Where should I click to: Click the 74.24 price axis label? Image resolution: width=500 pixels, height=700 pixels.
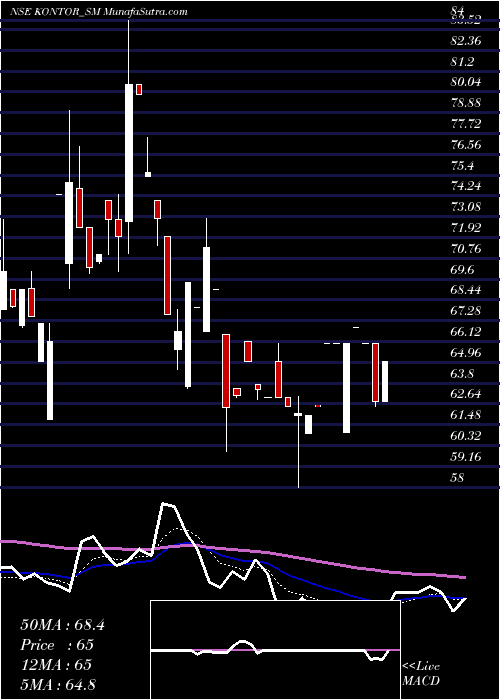(x=466, y=187)
